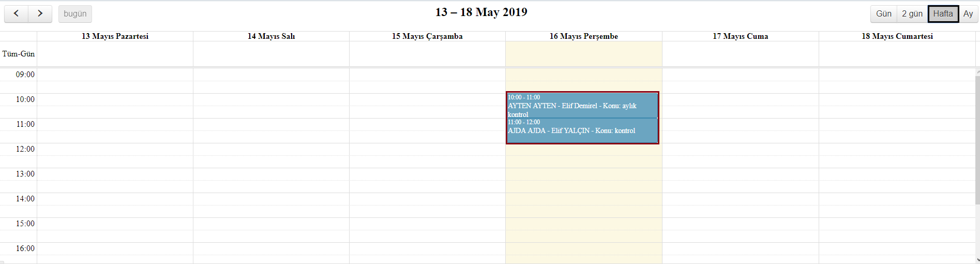980x264 pixels.
Task: Select the 15 Mayıs Çarşamba day header
Action: tap(427, 36)
